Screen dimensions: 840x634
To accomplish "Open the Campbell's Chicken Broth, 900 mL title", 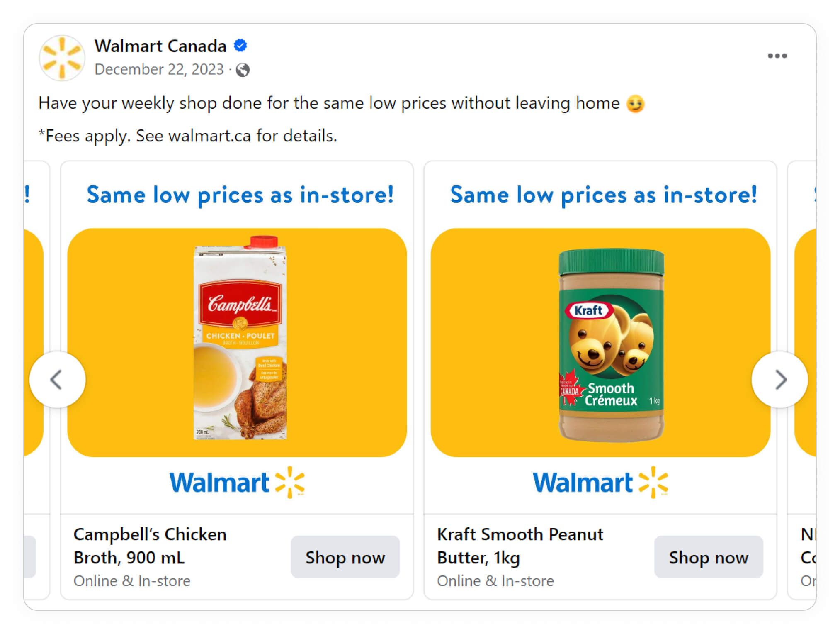I will (150, 546).
